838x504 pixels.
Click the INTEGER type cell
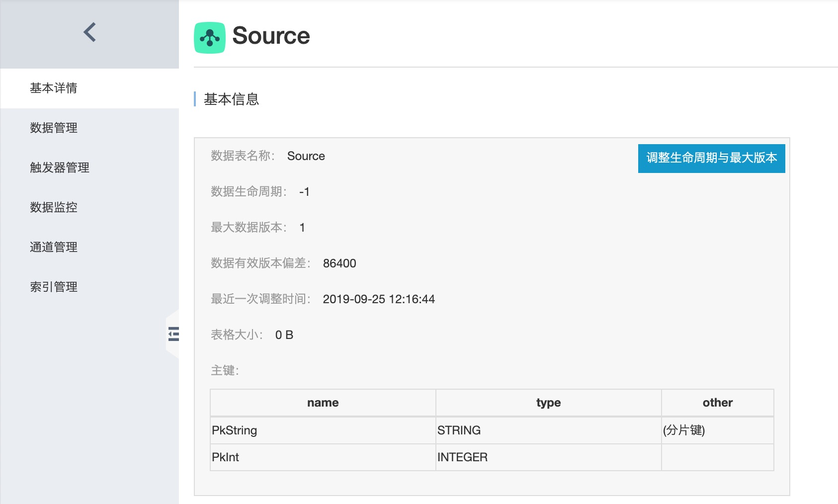tap(548, 457)
